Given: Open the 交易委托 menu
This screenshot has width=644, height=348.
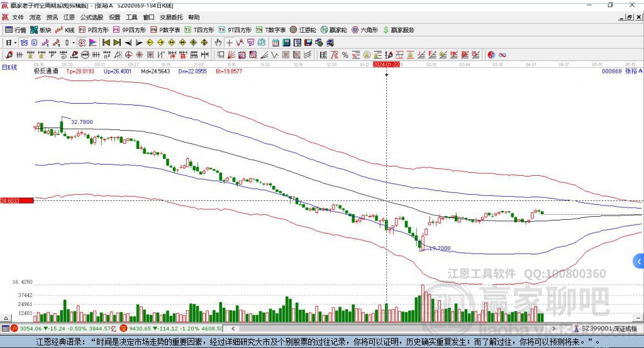Looking at the screenshot, I should pos(171,17).
